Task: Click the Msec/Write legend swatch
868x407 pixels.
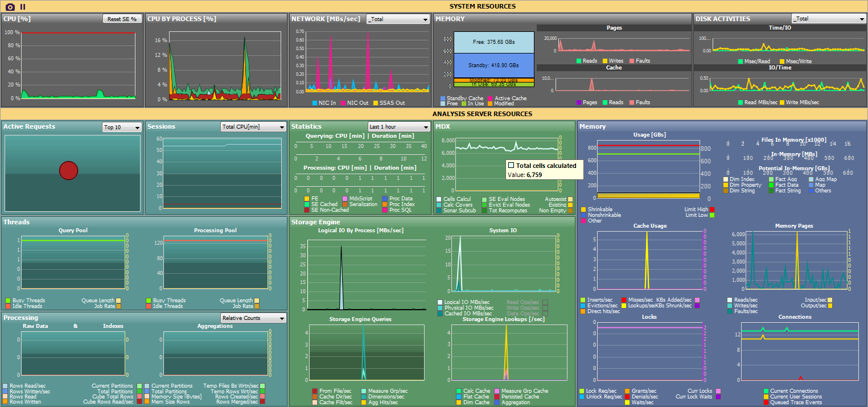Action: [782, 61]
